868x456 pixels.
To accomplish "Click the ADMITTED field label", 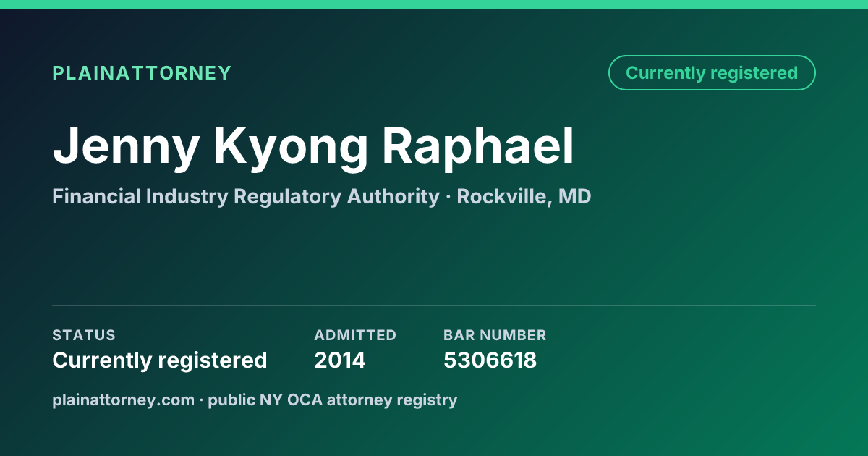I will [355, 335].
